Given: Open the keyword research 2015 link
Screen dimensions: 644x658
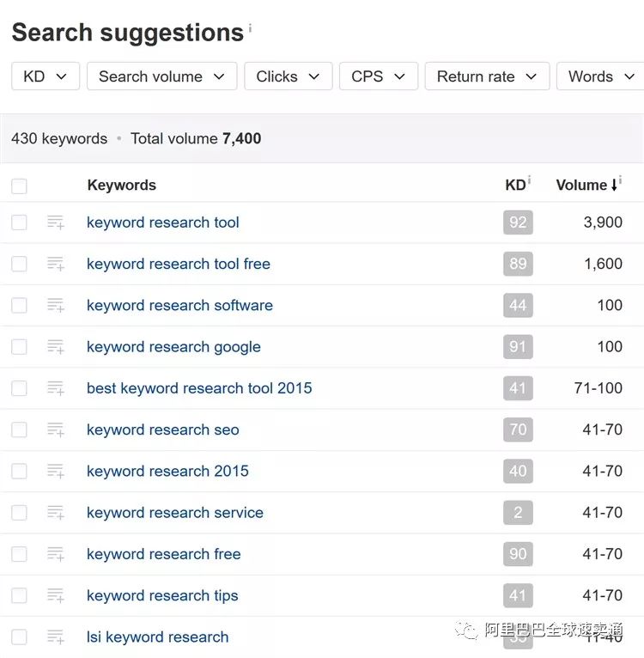Looking at the screenshot, I should coord(167,471).
